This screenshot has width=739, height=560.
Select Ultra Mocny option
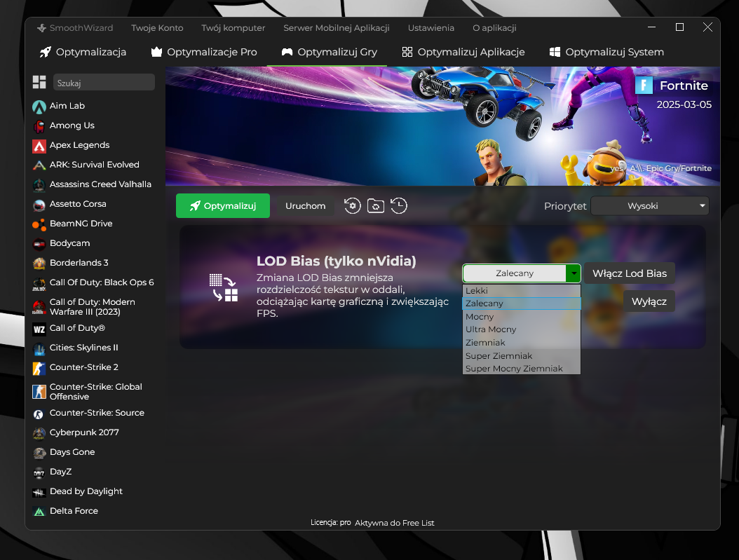(521, 329)
